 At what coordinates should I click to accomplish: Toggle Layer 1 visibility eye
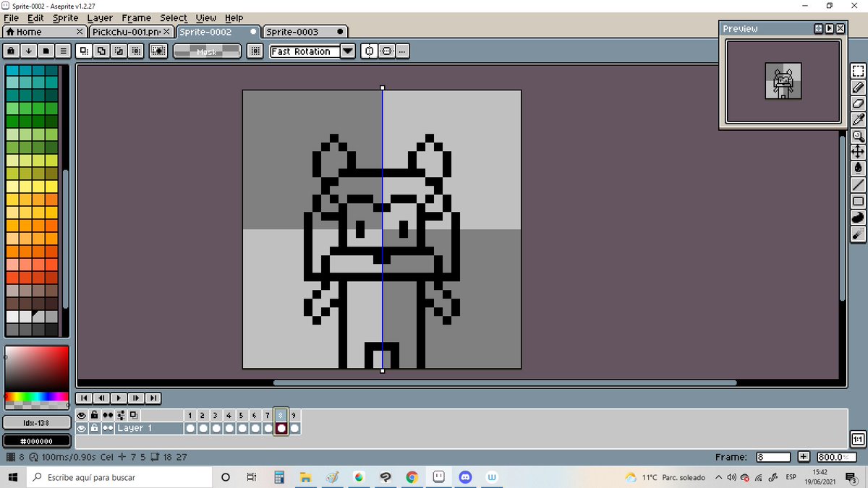(82, 428)
